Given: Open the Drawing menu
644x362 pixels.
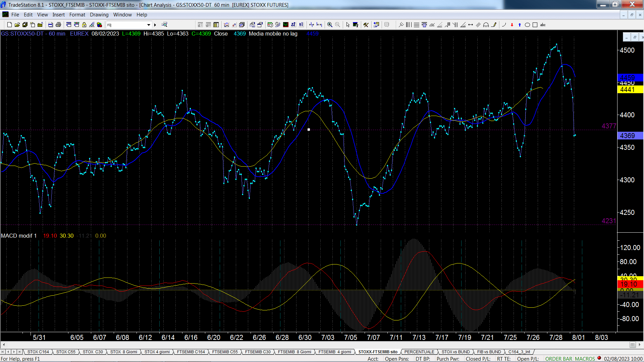Looking at the screenshot, I should pos(99,15).
